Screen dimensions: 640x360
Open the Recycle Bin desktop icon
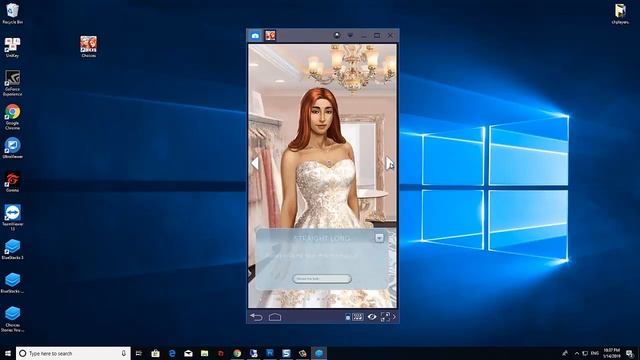(x=12, y=13)
